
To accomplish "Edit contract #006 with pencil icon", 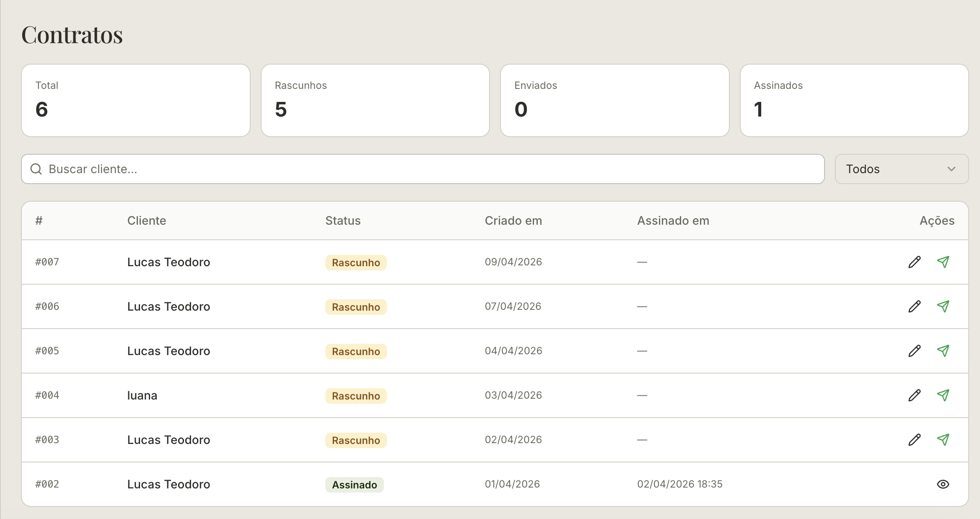I will 915,306.
